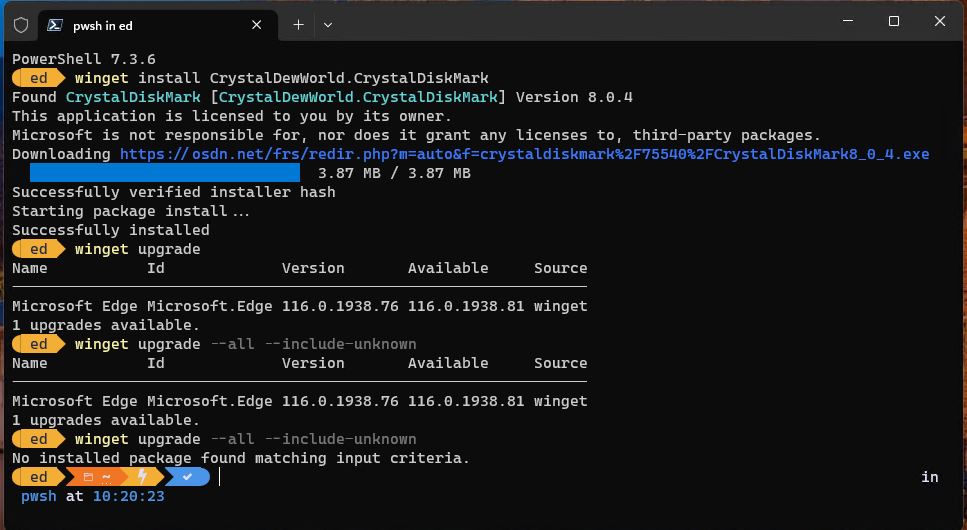Image resolution: width=967 pixels, height=530 pixels.
Task: Open a new tab with the plus button
Action: point(298,25)
